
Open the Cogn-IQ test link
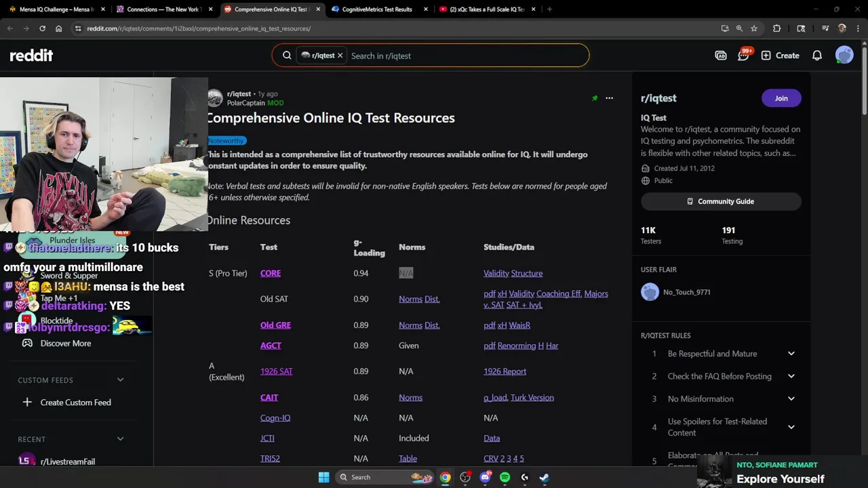(275, 418)
